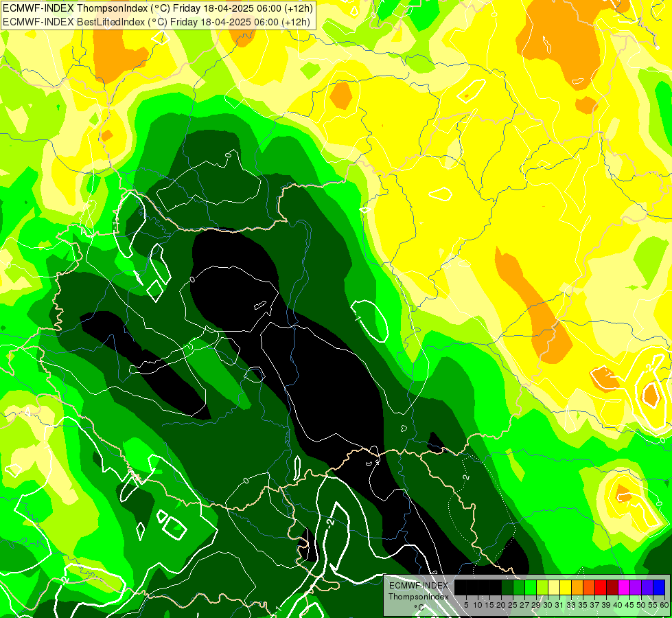This screenshot has height=618, width=672.
Task: Select the ThompsonIndex label in the legend box
Action: pyautogui.click(x=419, y=597)
